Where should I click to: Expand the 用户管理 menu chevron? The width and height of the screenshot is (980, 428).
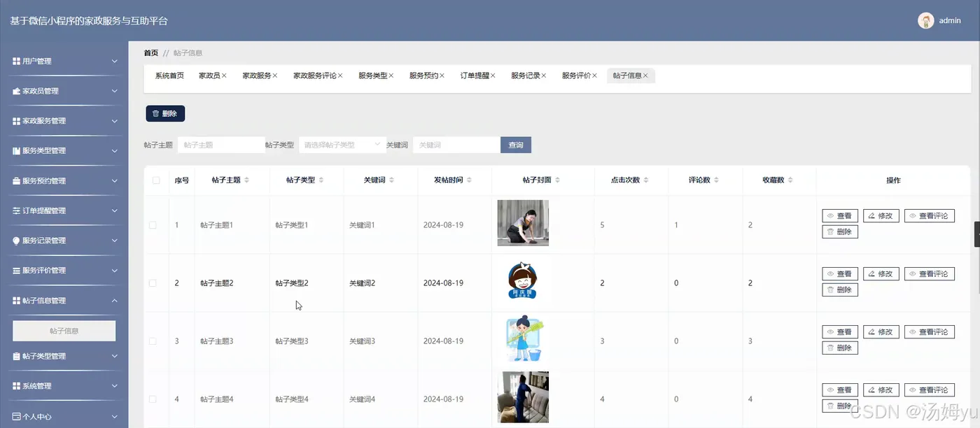115,62
